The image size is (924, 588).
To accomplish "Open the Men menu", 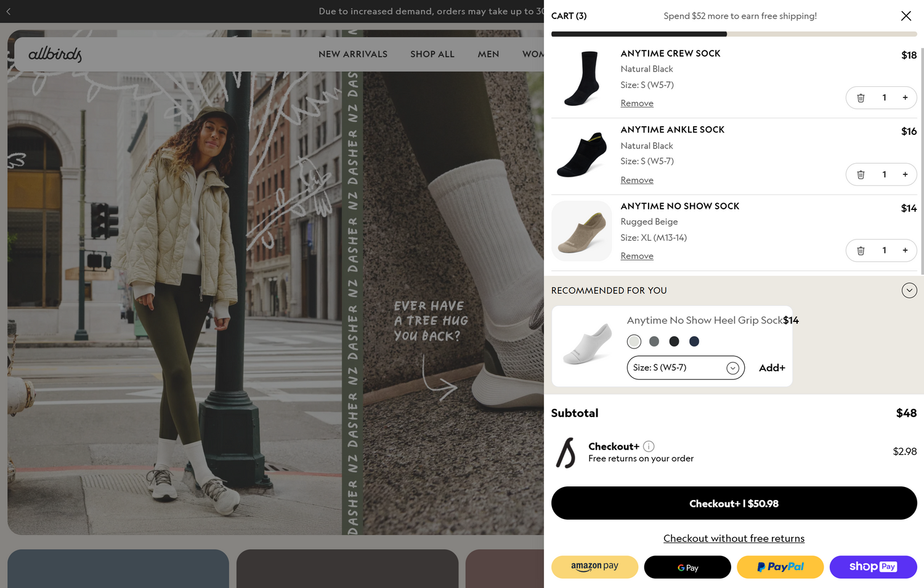I will click(488, 54).
